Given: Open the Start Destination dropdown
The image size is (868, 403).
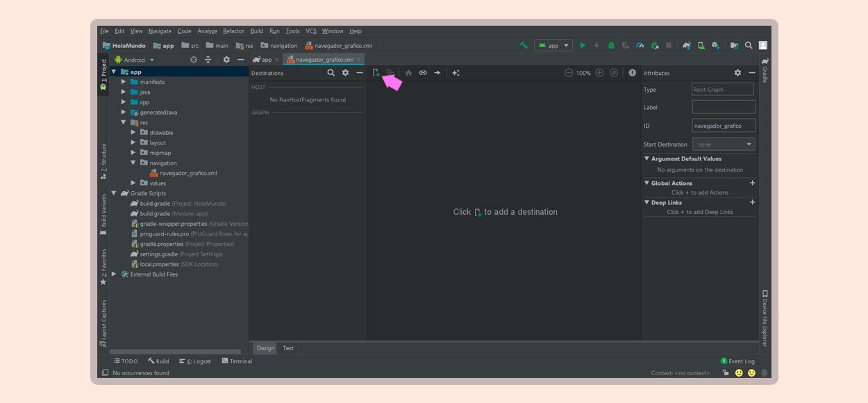Looking at the screenshot, I should pos(724,145).
